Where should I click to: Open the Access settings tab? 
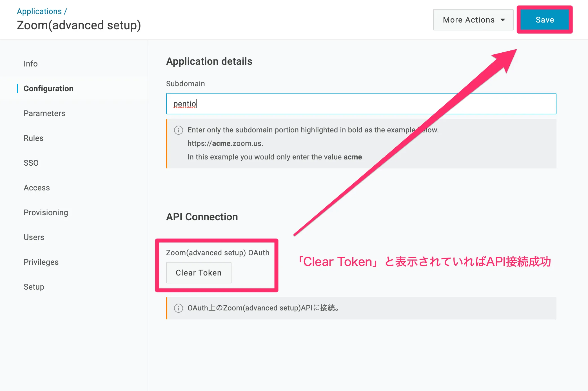tap(37, 188)
